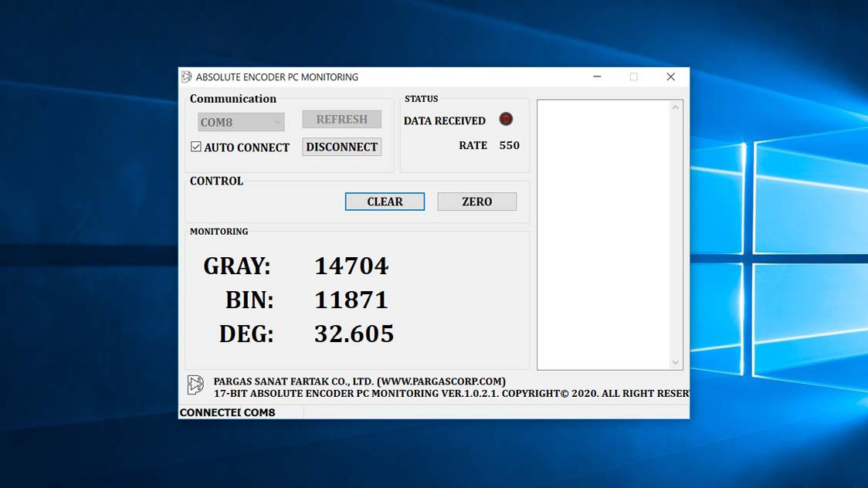
Task: Click the log panel's scroll down arrow
Action: point(676,362)
